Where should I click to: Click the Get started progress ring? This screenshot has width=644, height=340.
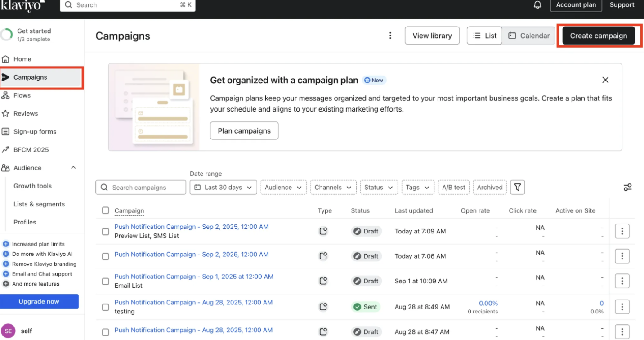coord(7,35)
